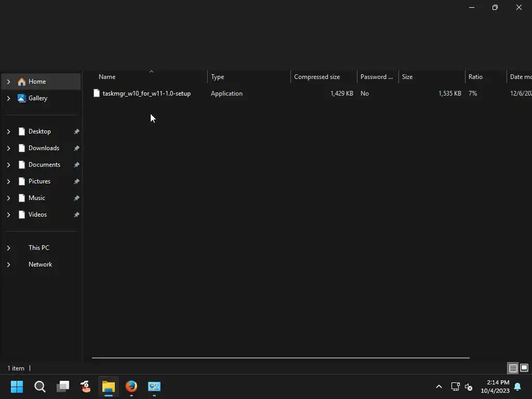The width and height of the screenshot is (532, 399).
Task: Open the File Explorer taskbar icon
Action: [x=109, y=387]
